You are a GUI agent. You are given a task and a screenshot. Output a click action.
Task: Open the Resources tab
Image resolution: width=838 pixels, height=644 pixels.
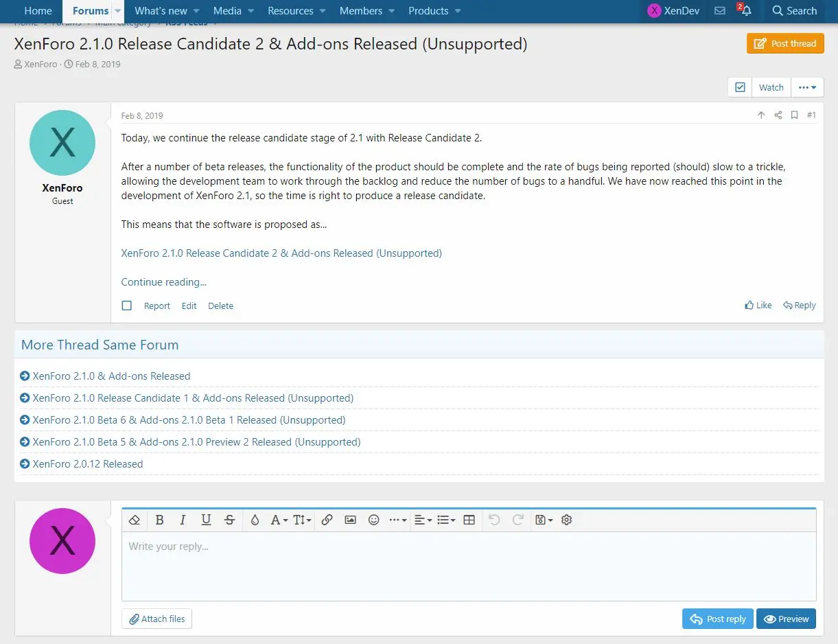tap(290, 11)
